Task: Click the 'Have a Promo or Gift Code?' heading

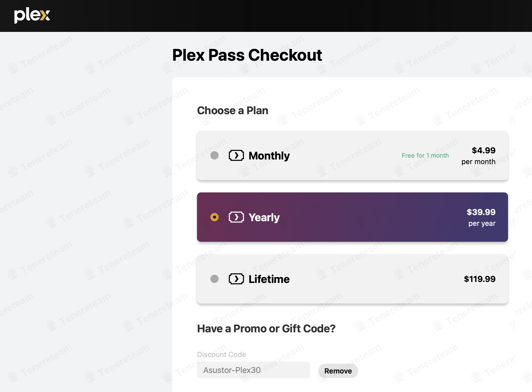Action: [x=266, y=328]
